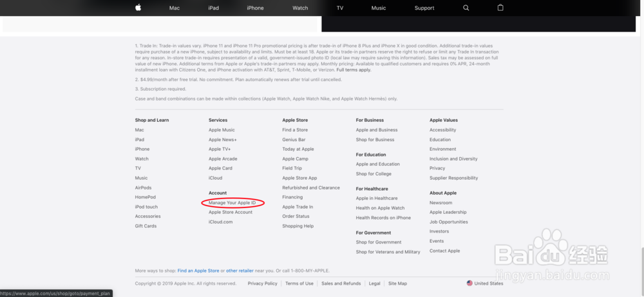
Task: Click Refurbished and Clearance link
Action: pos(311,187)
